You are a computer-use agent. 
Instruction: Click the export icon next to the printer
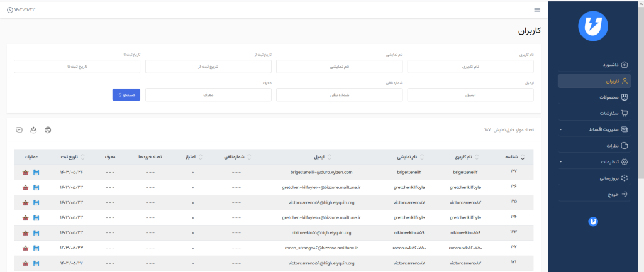[33, 130]
